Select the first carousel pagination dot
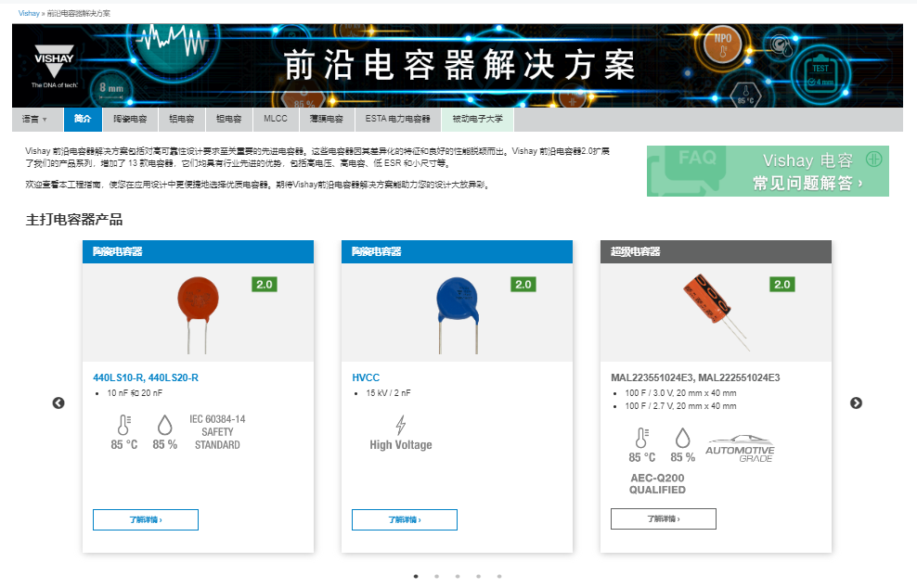 (x=416, y=576)
